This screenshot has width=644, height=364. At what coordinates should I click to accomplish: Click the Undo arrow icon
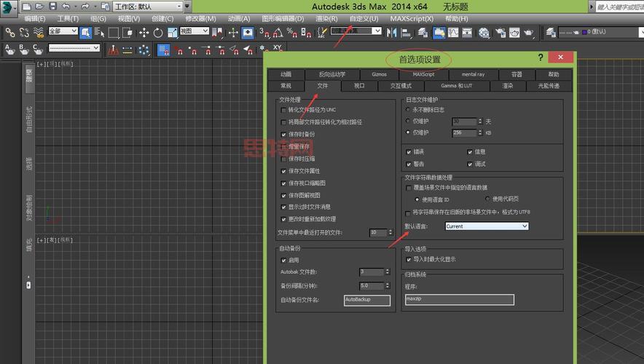(x=66, y=6)
